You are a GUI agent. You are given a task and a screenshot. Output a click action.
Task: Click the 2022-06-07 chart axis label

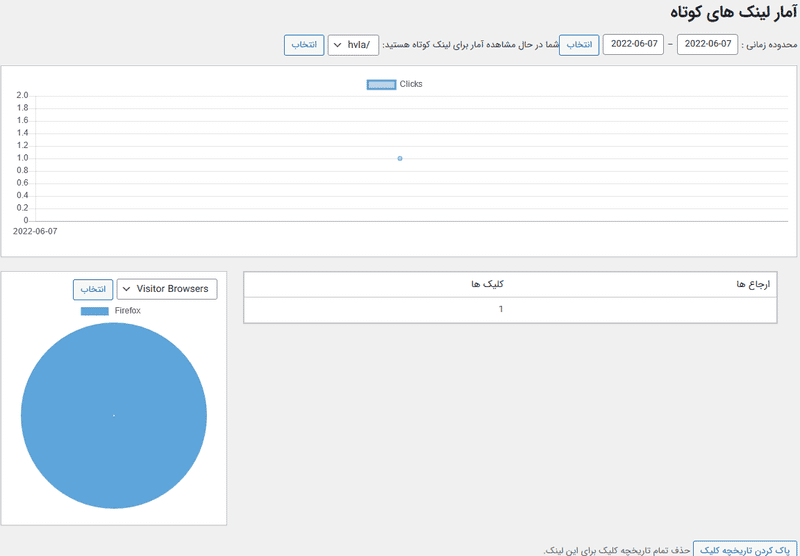click(x=35, y=232)
